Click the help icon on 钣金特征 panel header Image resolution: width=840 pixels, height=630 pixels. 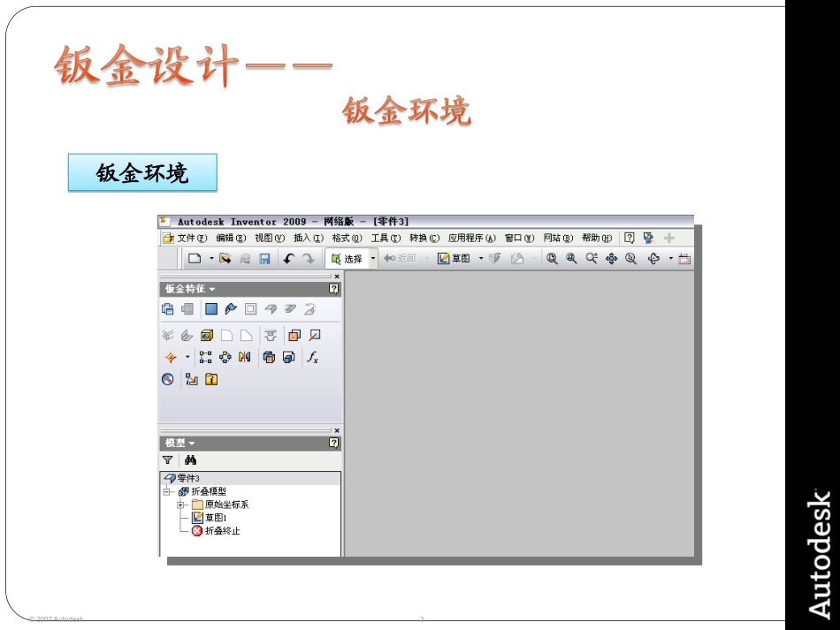tap(333, 289)
